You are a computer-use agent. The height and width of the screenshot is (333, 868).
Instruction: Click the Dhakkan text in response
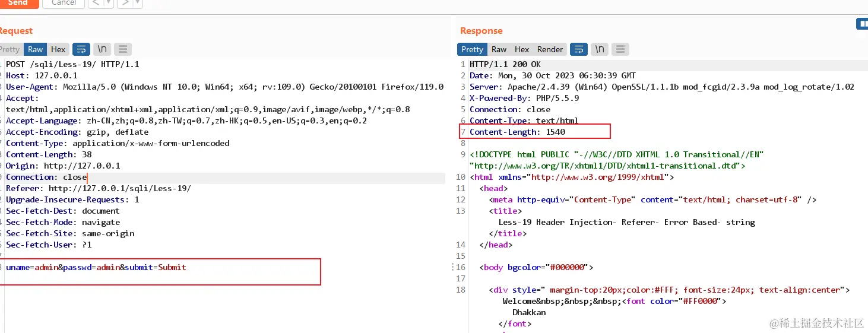529,312
